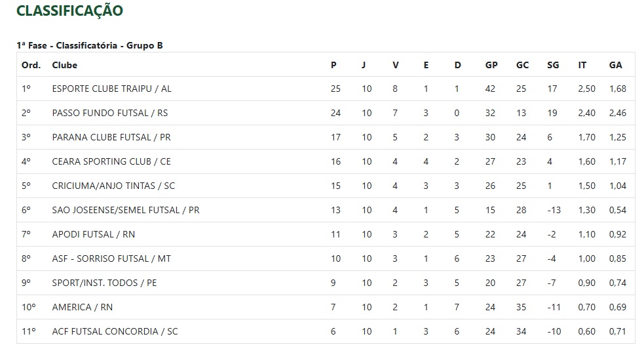Screen dimensions: 644x349
Task: Select CRICIUMA/ANJO TINTAS / SC team
Action: coord(113,186)
